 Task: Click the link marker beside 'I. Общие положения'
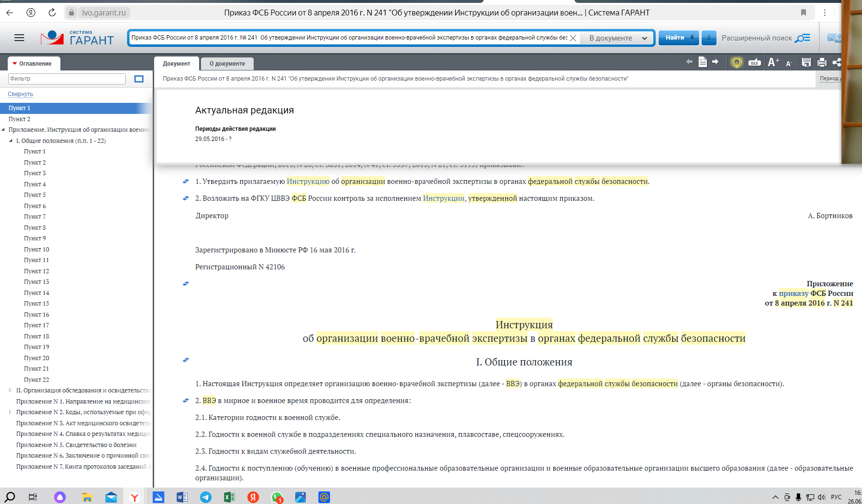pos(186,360)
